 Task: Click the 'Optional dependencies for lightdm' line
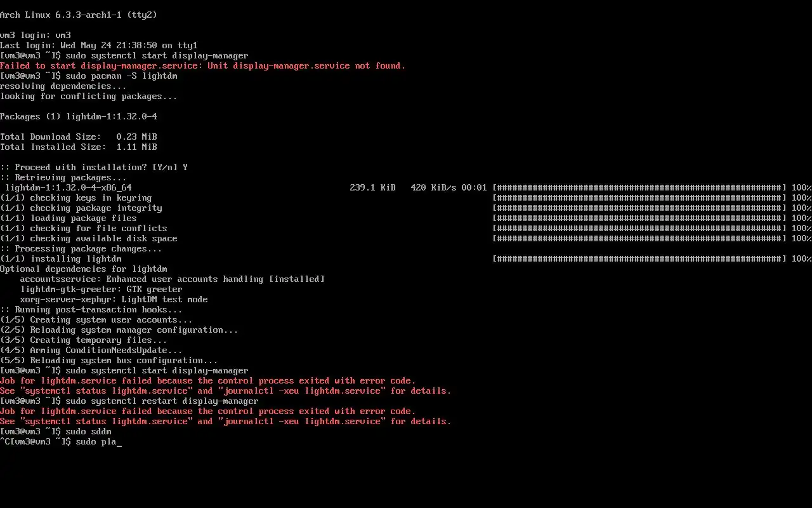84,269
